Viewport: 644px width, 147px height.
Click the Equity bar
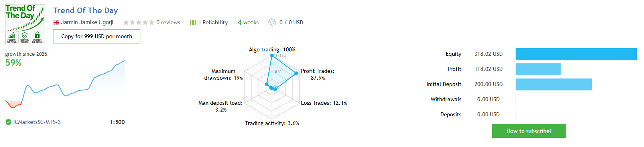(x=576, y=54)
